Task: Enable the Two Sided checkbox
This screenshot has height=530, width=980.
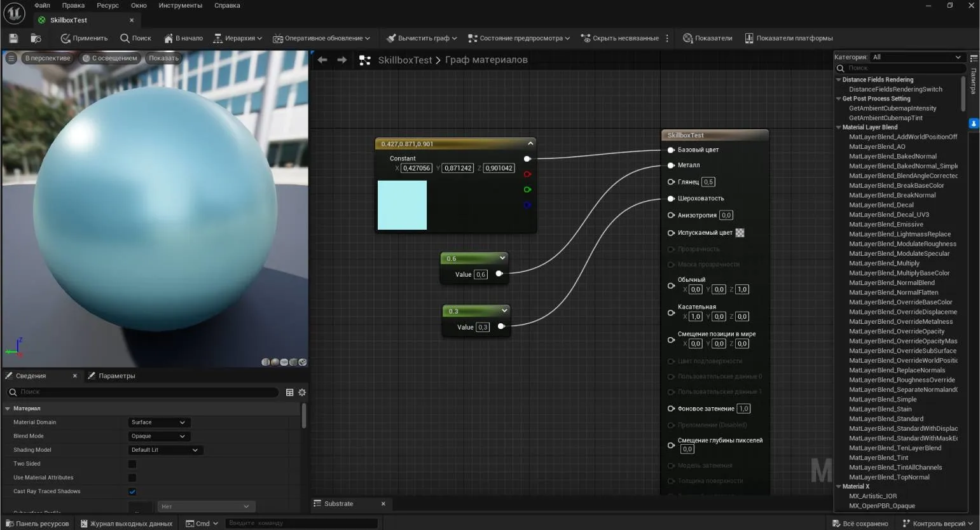Action: pyautogui.click(x=132, y=464)
